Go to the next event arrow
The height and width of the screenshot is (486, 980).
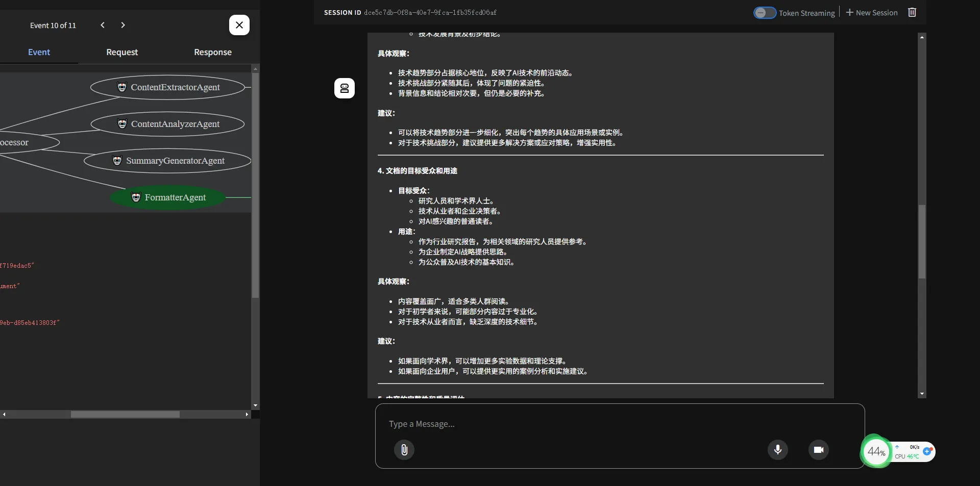click(123, 25)
